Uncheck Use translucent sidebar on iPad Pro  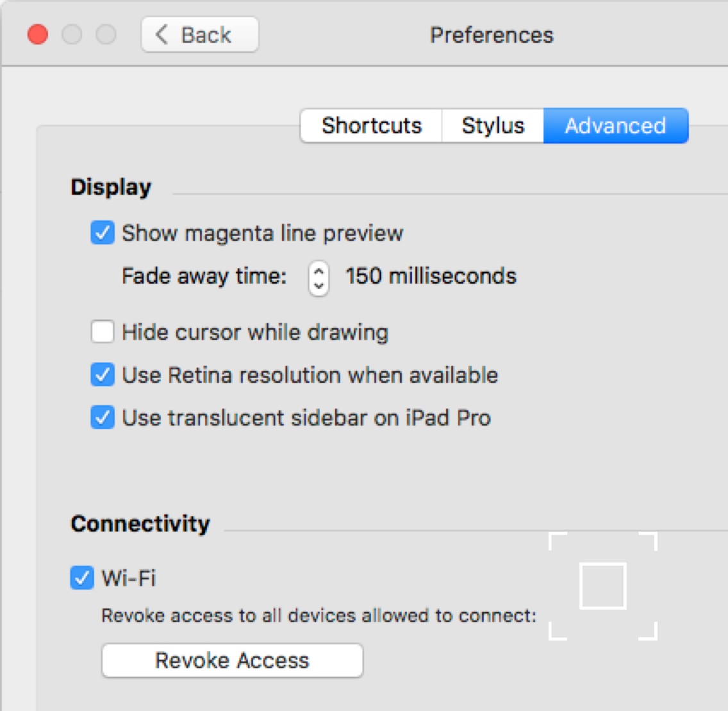pyautogui.click(x=102, y=418)
